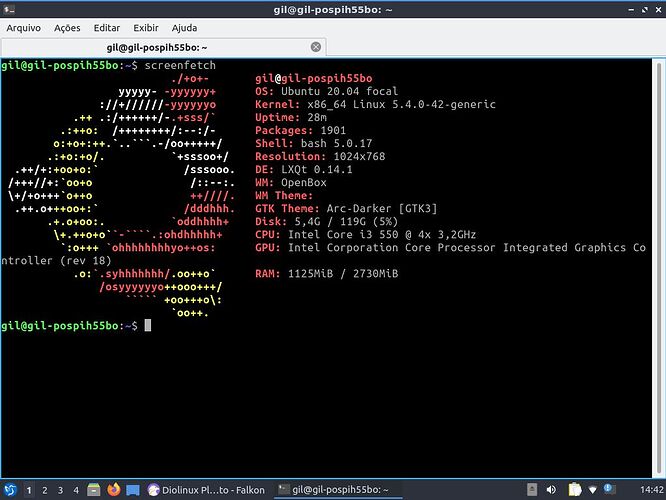Switch to desktop workspace 1
The height and width of the screenshot is (500, 666).
(x=29, y=490)
